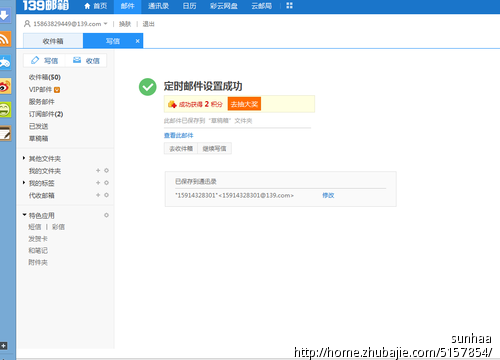Open settings gear next to 特色应用
This screenshot has height=360, width=500.
click(106, 215)
